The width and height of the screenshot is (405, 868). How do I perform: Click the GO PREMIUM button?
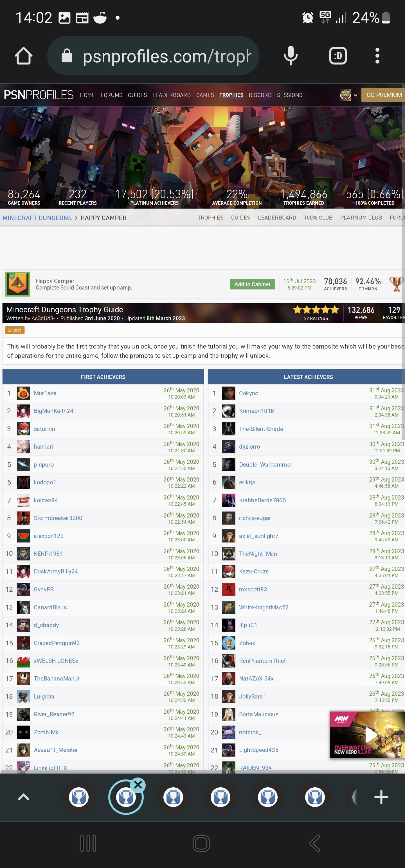[x=384, y=95]
